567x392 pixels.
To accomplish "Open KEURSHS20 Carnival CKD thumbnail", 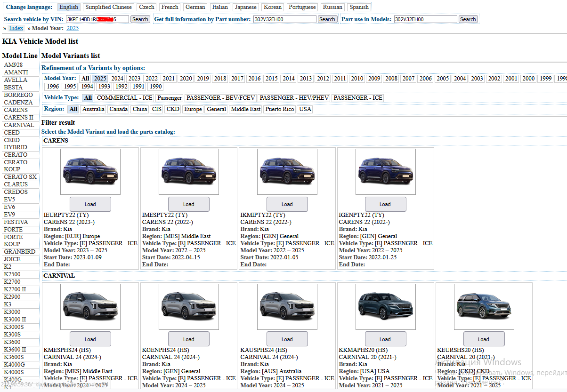I will click(484, 307).
